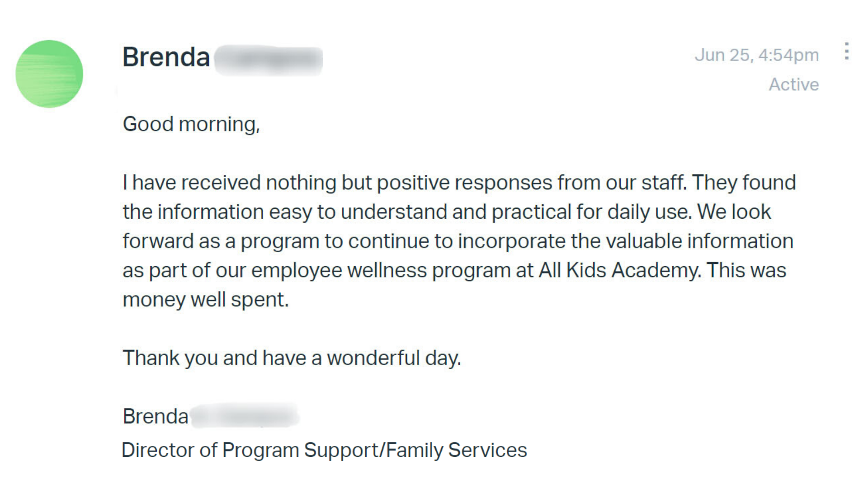Open sender profile via Brenda header name
Image resolution: width=868 pixels, height=488 pixels.
tap(166, 57)
